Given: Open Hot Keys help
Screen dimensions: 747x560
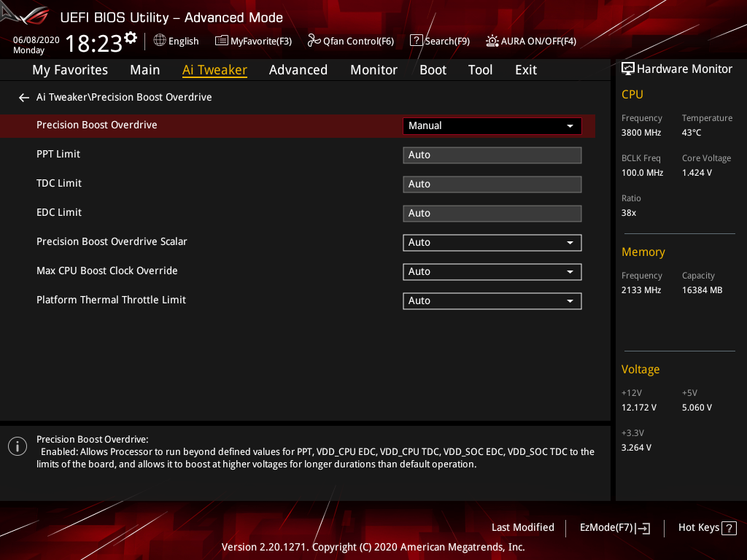Looking at the screenshot, I should click(708, 528).
